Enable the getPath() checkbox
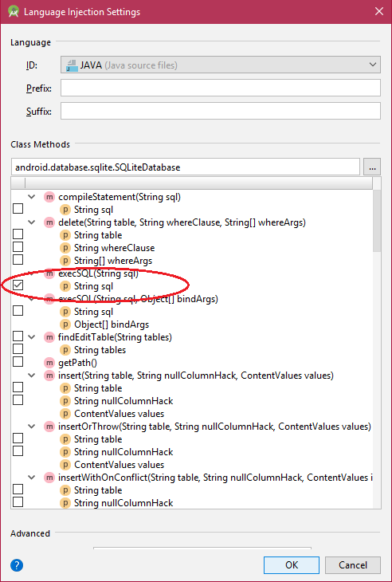 (18, 361)
